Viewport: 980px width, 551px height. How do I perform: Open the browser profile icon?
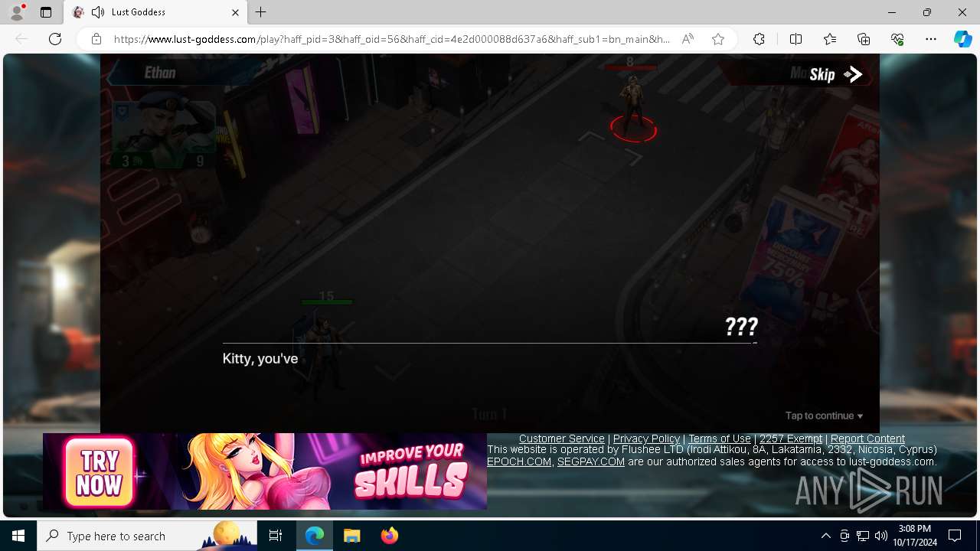pyautogui.click(x=17, y=12)
